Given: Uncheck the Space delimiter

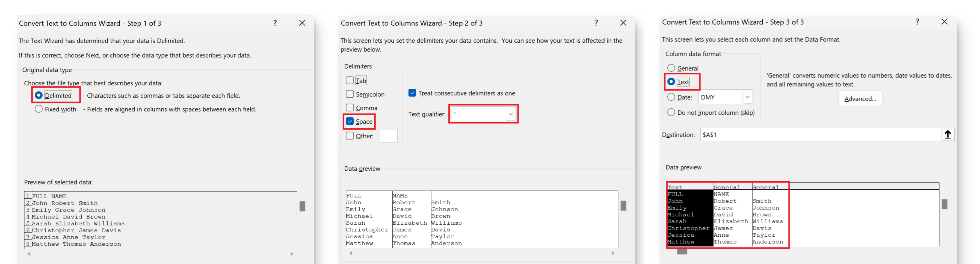Looking at the screenshot, I should (x=350, y=121).
